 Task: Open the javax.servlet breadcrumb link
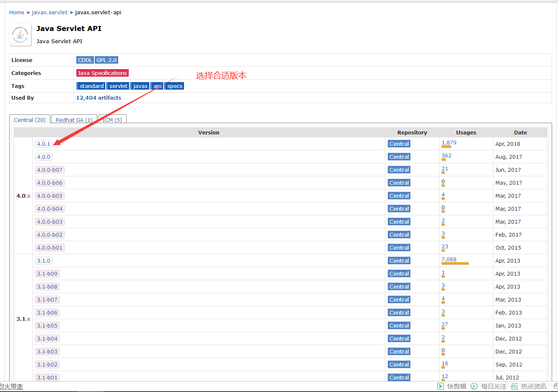(49, 12)
